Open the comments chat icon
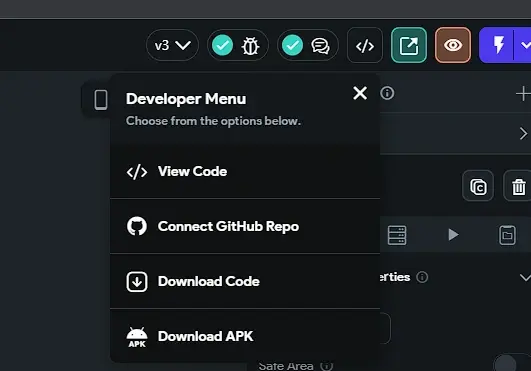Screen dimensions: 531x371 320,46
